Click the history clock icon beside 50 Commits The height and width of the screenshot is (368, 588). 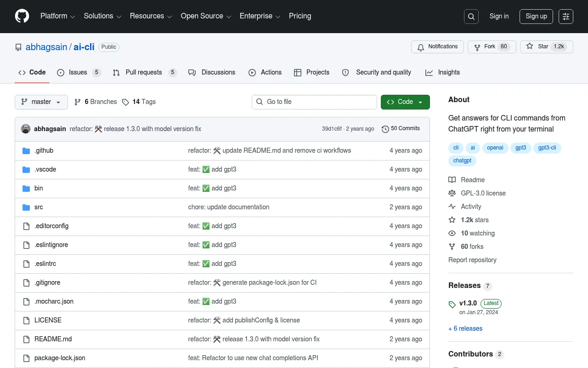[x=385, y=129]
